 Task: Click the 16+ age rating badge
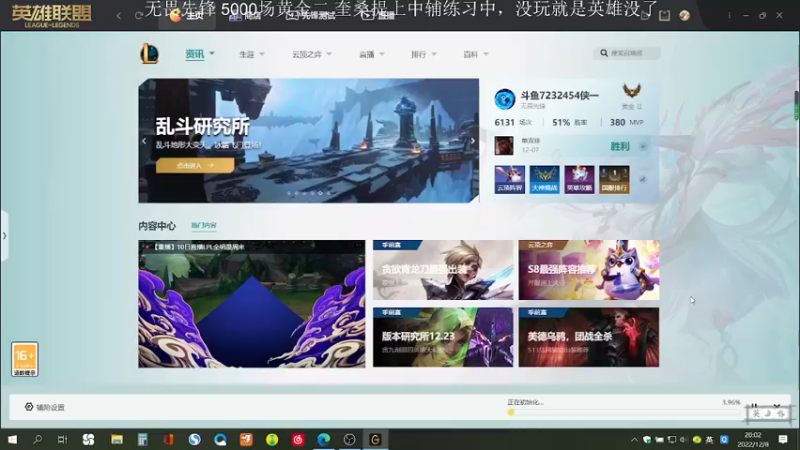[25, 359]
